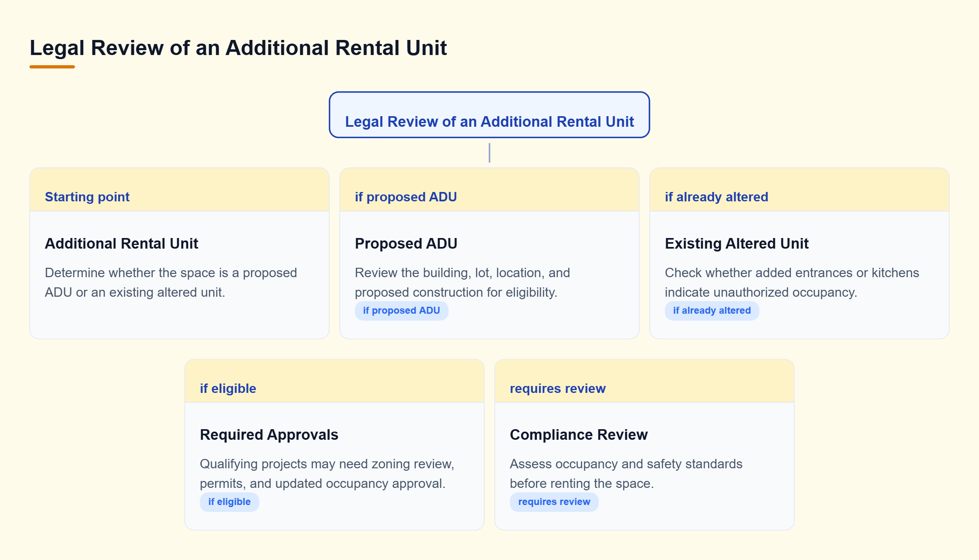This screenshot has height=560, width=979.
Task: Click the 'if eligible' blue pill tag
Action: tap(229, 502)
